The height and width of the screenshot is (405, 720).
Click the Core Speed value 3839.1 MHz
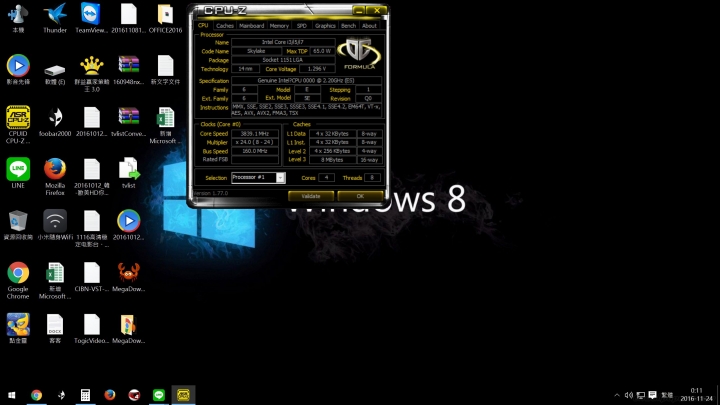(x=255, y=134)
